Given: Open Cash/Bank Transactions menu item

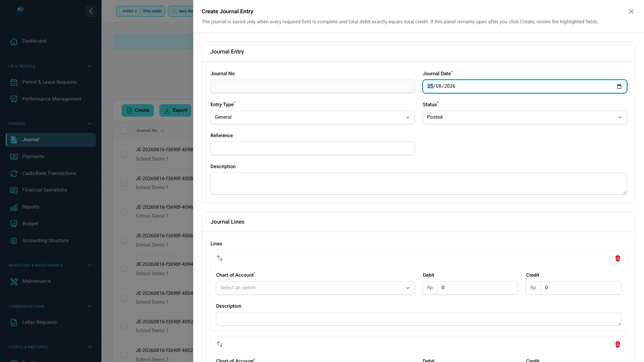Looking at the screenshot, I should point(51,173).
